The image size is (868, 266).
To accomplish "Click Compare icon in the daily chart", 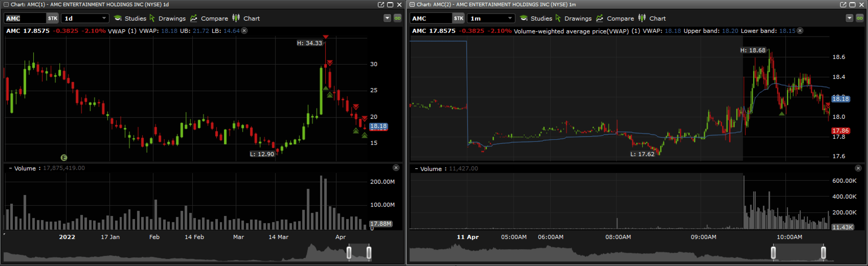I will coord(194,18).
